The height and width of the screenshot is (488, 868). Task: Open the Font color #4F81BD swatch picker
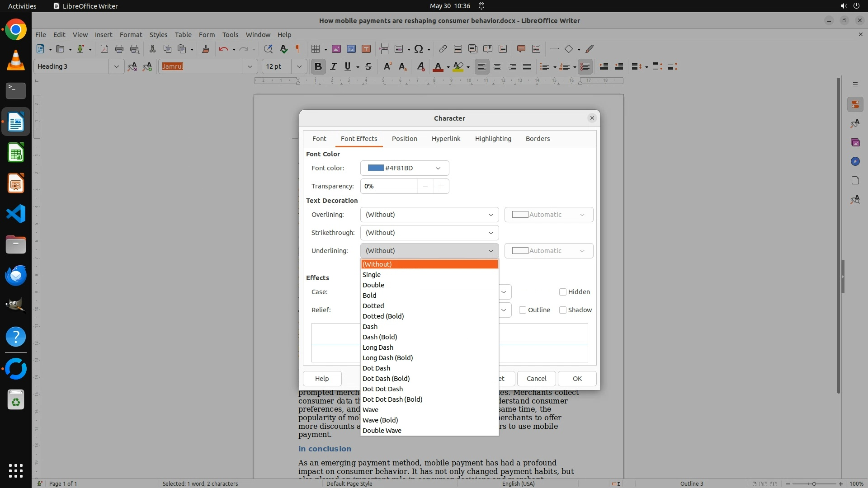coord(404,168)
